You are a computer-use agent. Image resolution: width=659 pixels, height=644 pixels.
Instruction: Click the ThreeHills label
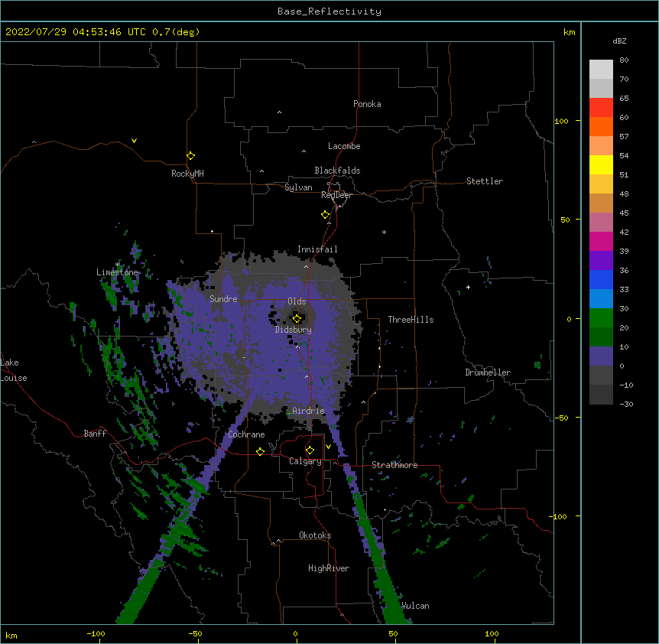pos(411,320)
